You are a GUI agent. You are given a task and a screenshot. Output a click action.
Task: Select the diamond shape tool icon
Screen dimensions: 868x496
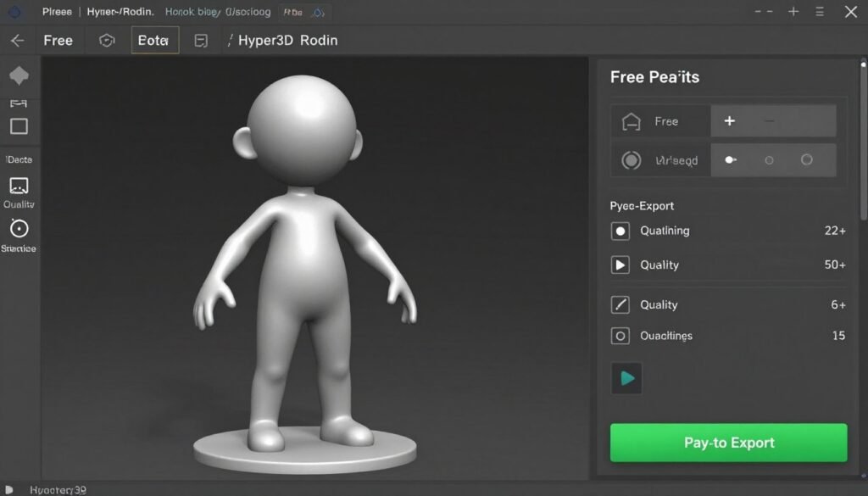click(x=19, y=75)
